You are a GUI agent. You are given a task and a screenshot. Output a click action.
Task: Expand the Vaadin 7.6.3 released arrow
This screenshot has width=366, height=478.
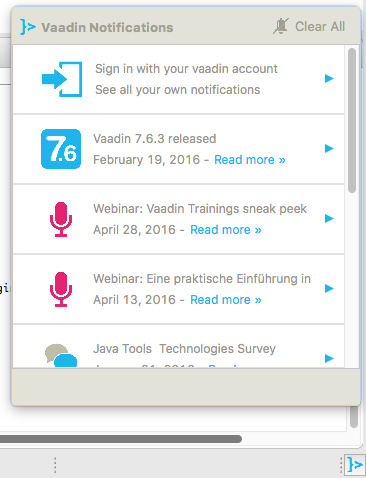point(329,148)
